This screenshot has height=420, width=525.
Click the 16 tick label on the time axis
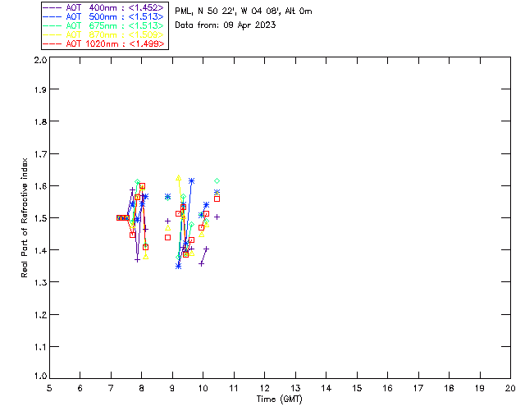tap(388, 388)
